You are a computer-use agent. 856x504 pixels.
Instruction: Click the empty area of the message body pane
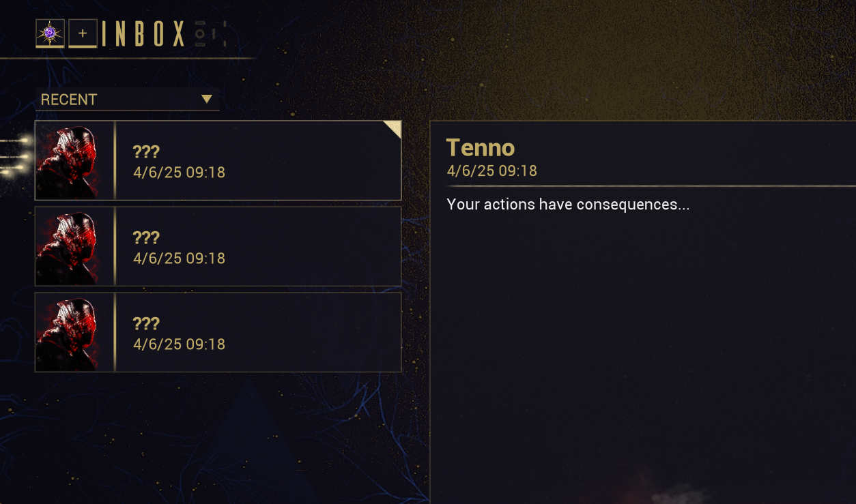642,341
